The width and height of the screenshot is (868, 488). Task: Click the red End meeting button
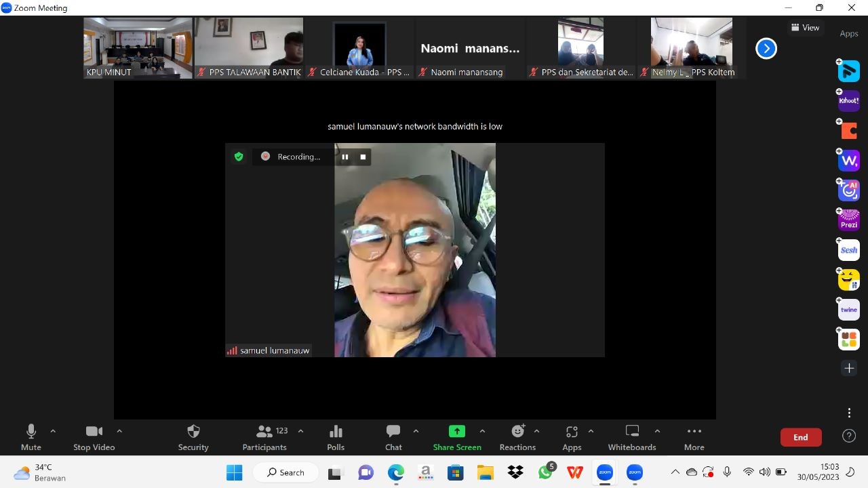801,437
